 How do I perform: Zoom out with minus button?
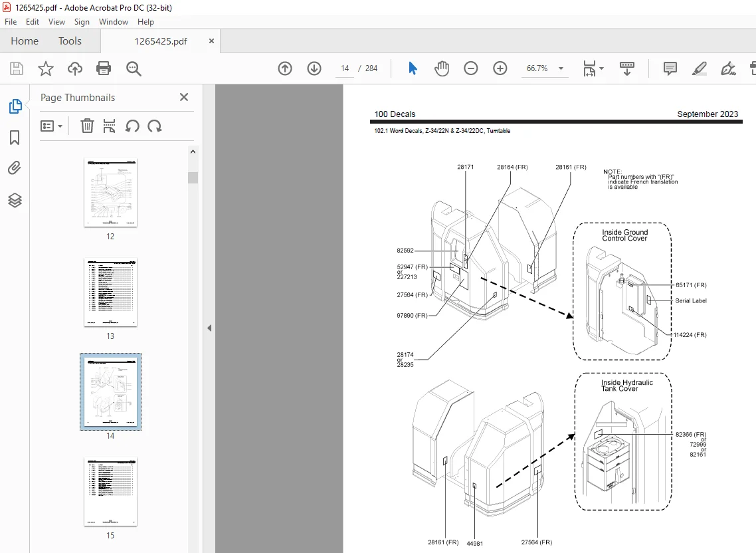470,68
